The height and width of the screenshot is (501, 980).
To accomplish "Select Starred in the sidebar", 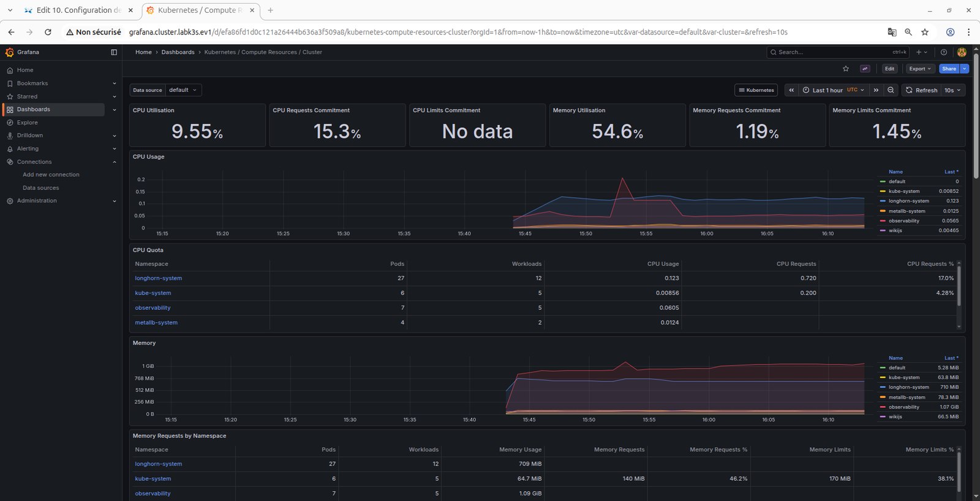I will (27, 96).
